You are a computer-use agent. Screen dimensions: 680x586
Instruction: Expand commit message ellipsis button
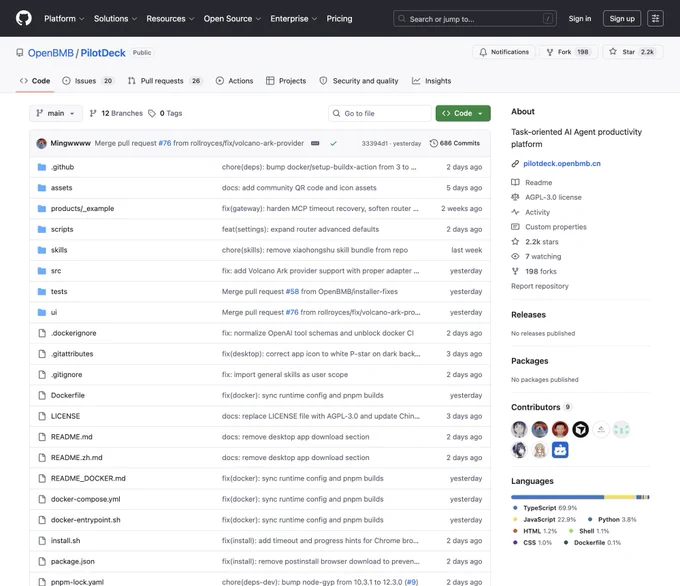click(315, 143)
